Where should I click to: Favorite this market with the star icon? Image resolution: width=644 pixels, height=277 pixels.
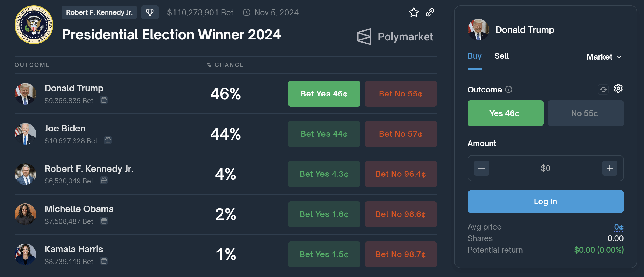(x=414, y=12)
